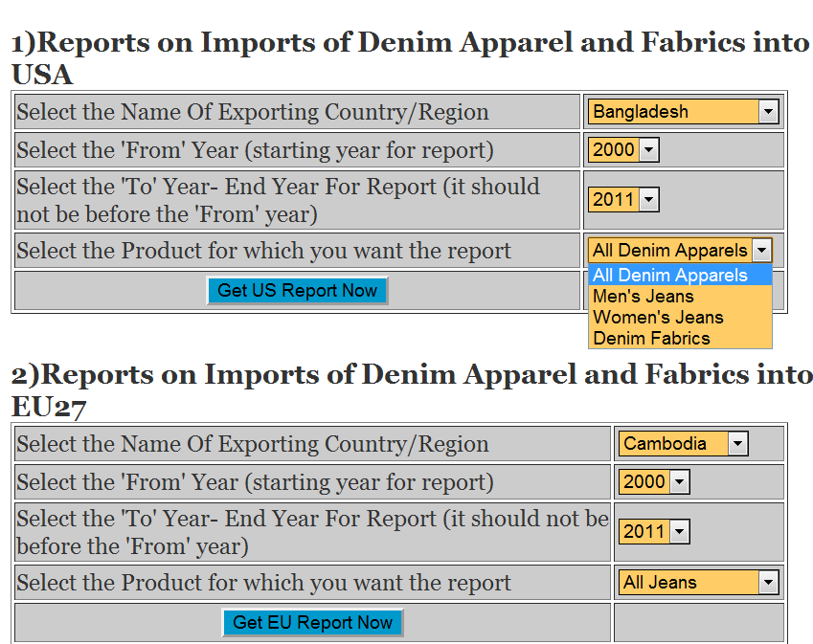Click the US section's exporting country label text
813x644 pixels.
tap(252, 112)
